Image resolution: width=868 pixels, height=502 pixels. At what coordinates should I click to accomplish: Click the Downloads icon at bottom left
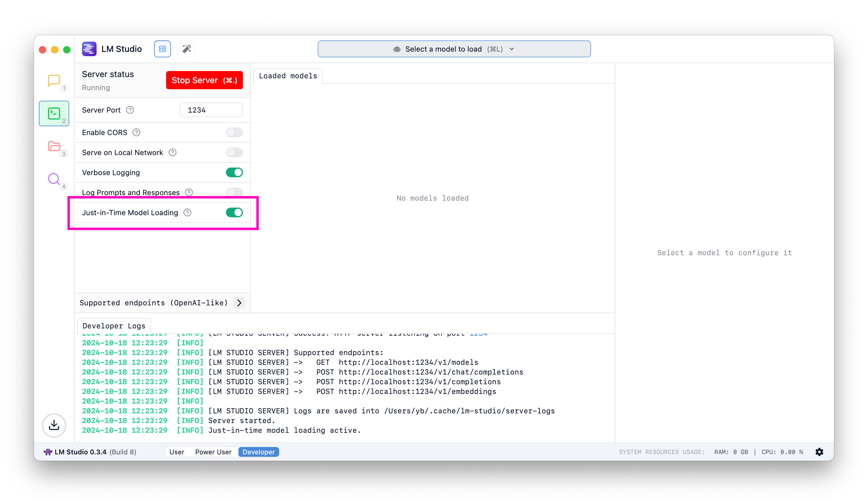coord(54,425)
